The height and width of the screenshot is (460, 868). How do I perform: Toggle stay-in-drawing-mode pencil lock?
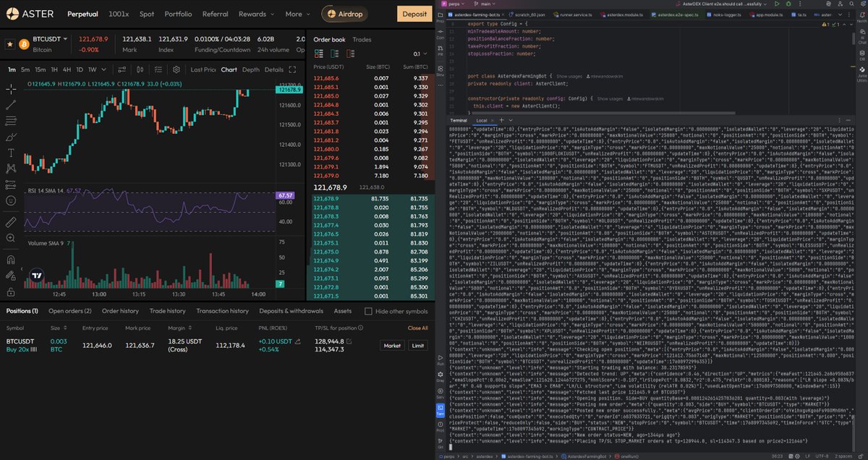(x=10, y=276)
